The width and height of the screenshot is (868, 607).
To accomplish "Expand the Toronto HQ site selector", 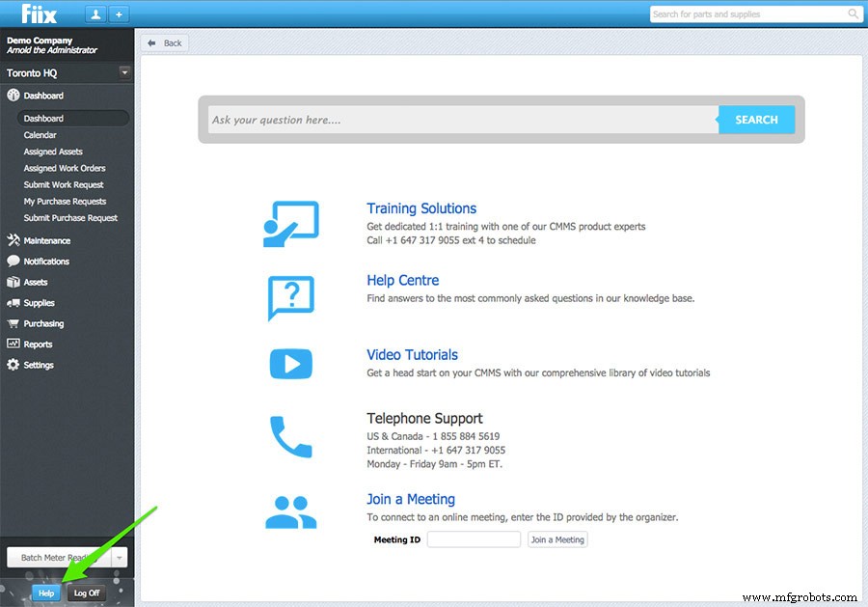I will click(x=123, y=71).
